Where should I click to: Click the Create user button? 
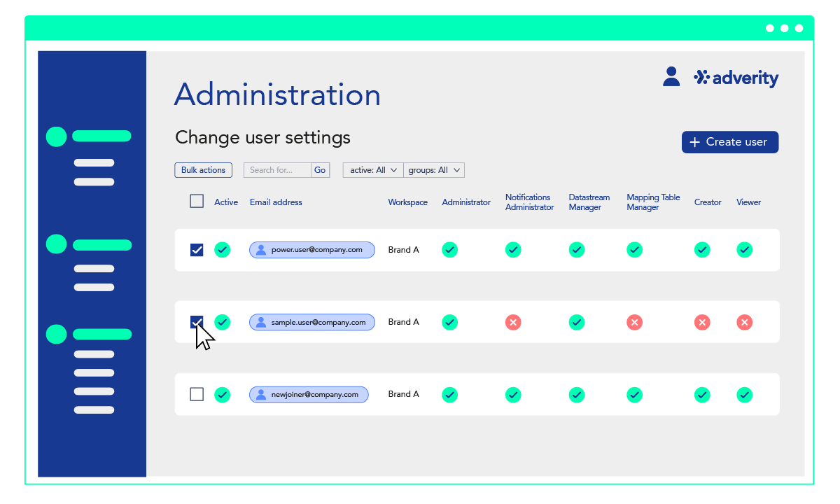(729, 142)
